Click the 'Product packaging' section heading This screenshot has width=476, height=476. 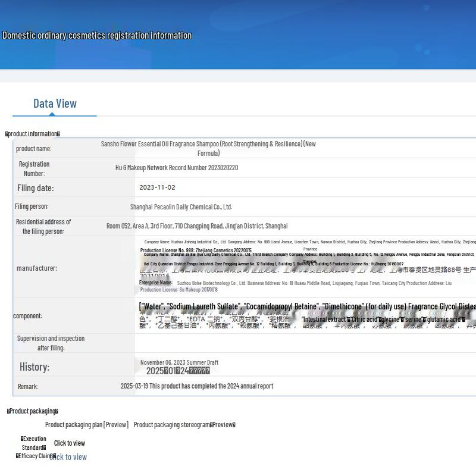point(33,411)
